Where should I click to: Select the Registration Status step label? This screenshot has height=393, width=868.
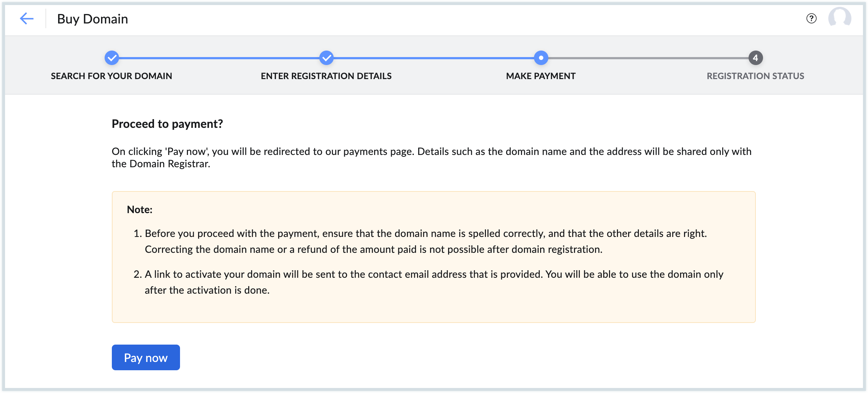click(755, 76)
